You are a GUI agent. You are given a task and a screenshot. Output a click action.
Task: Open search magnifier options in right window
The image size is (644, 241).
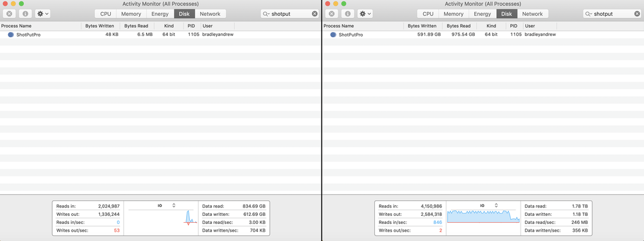tap(589, 14)
